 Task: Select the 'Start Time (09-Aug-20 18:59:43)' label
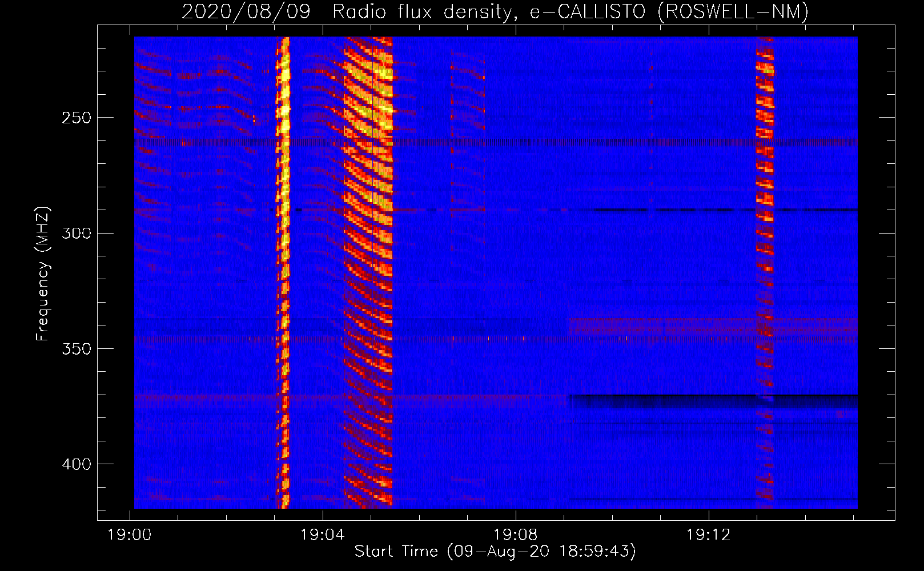495,552
